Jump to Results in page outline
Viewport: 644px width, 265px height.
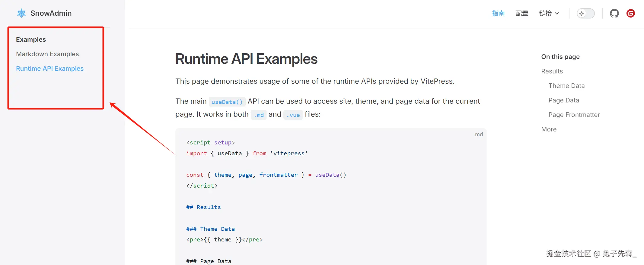pyautogui.click(x=552, y=71)
